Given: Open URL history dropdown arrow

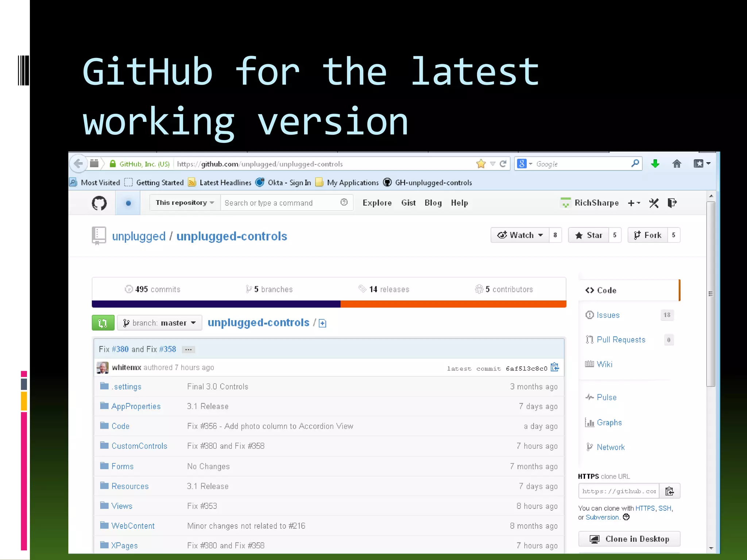Looking at the screenshot, I should pyautogui.click(x=493, y=164).
